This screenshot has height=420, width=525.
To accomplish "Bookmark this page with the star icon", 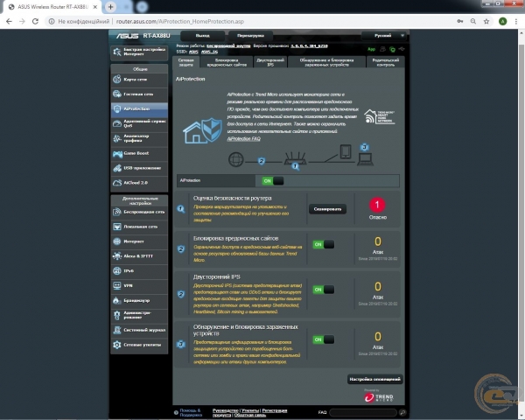I will (486, 21).
